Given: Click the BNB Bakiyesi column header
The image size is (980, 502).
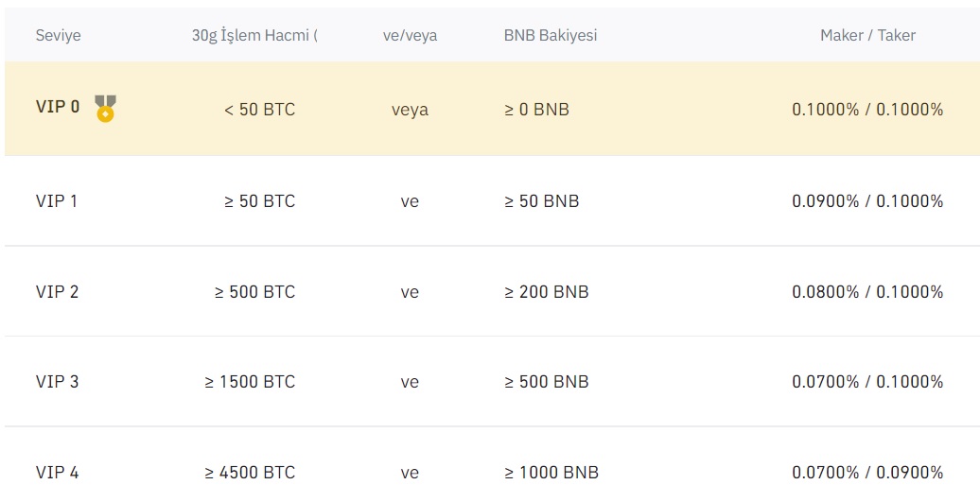Looking at the screenshot, I should [550, 36].
